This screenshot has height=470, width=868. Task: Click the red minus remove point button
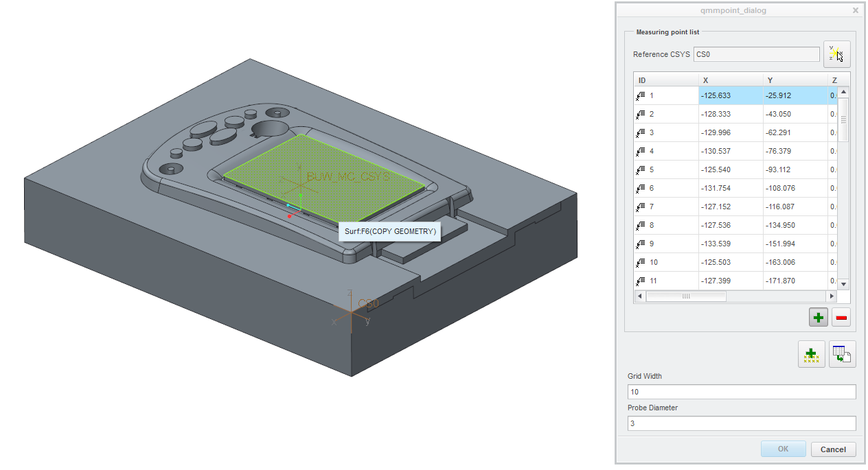click(x=841, y=318)
